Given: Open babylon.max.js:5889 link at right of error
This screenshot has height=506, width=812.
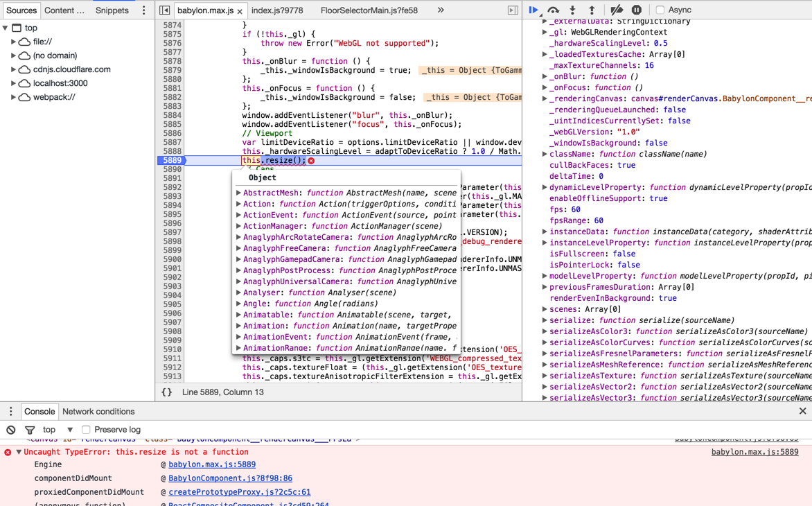Looking at the screenshot, I should (x=754, y=452).
